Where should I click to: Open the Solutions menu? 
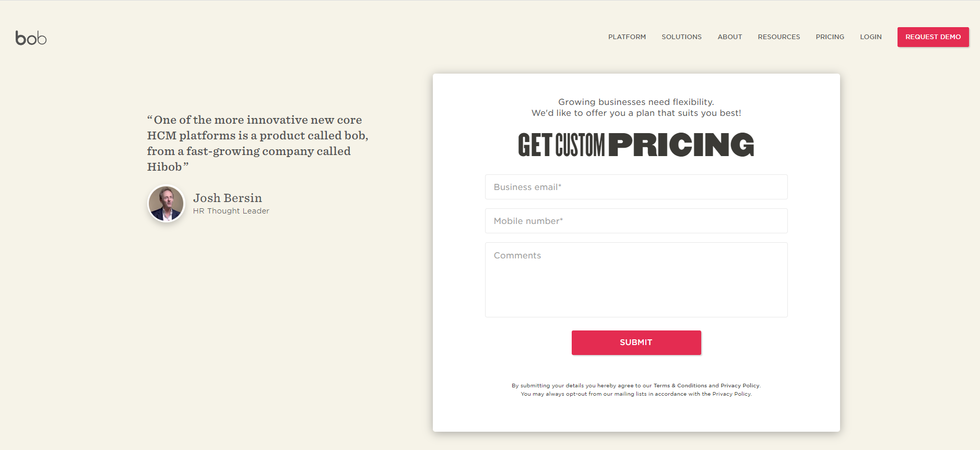tap(681, 37)
